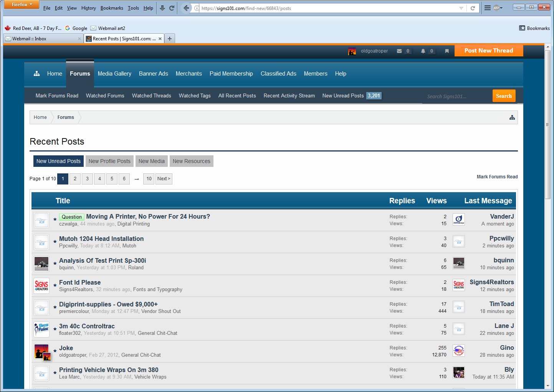Go back with the back arrow button
Screen dimensions: 554x392
(x=186, y=8)
